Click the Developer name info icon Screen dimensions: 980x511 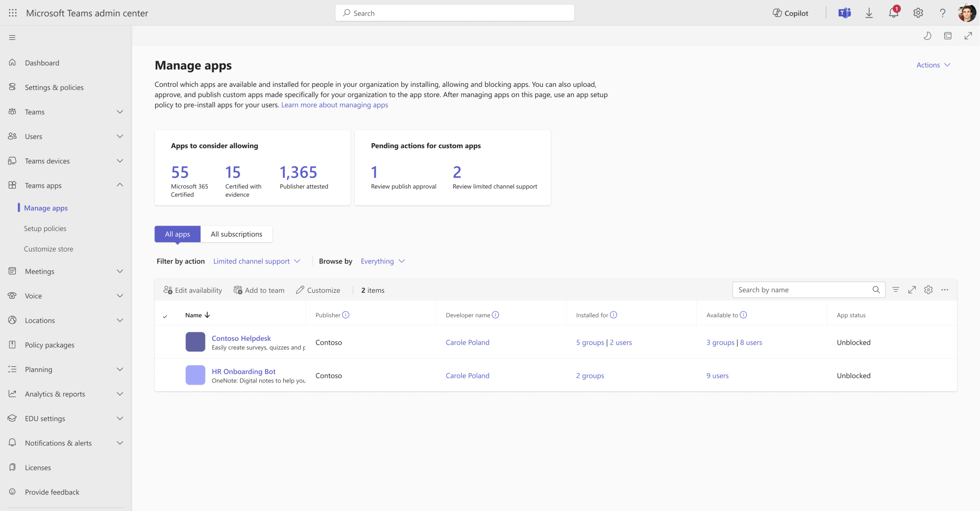point(495,315)
